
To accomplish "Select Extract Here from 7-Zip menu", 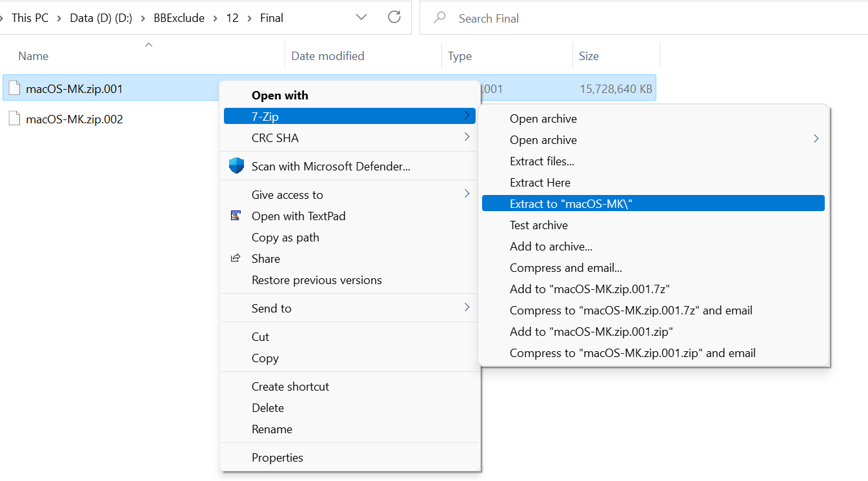I will pyautogui.click(x=540, y=182).
